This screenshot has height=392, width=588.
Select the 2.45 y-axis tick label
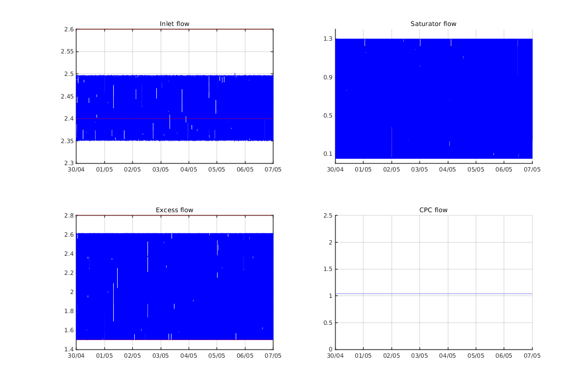67,96
